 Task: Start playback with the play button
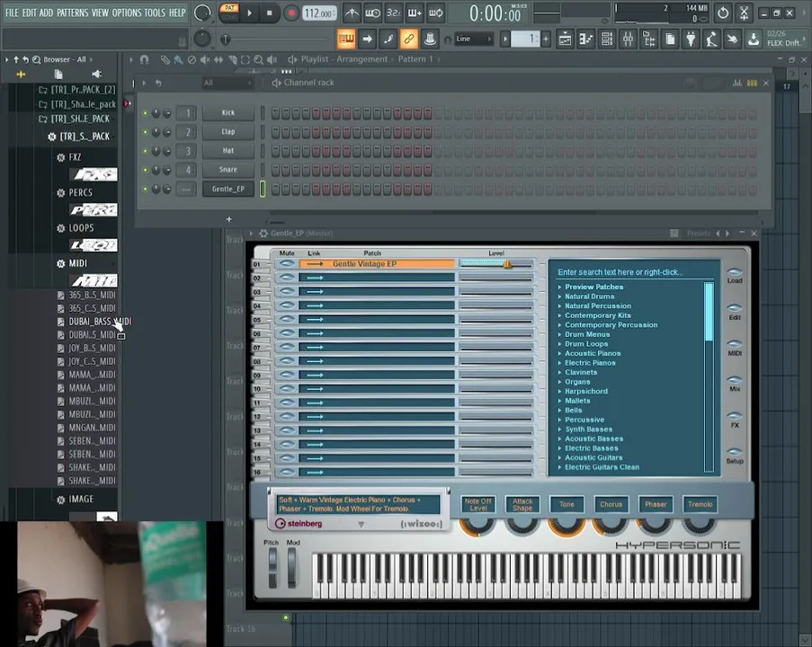coord(250,13)
